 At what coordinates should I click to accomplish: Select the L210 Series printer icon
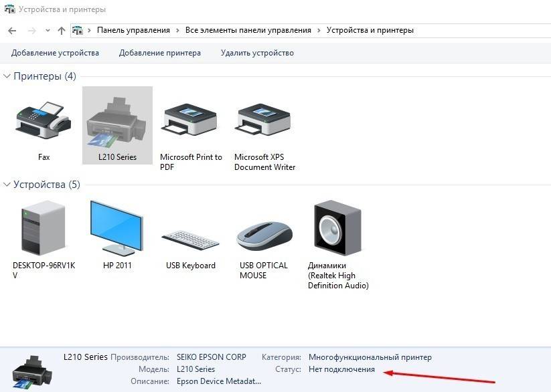point(116,122)
